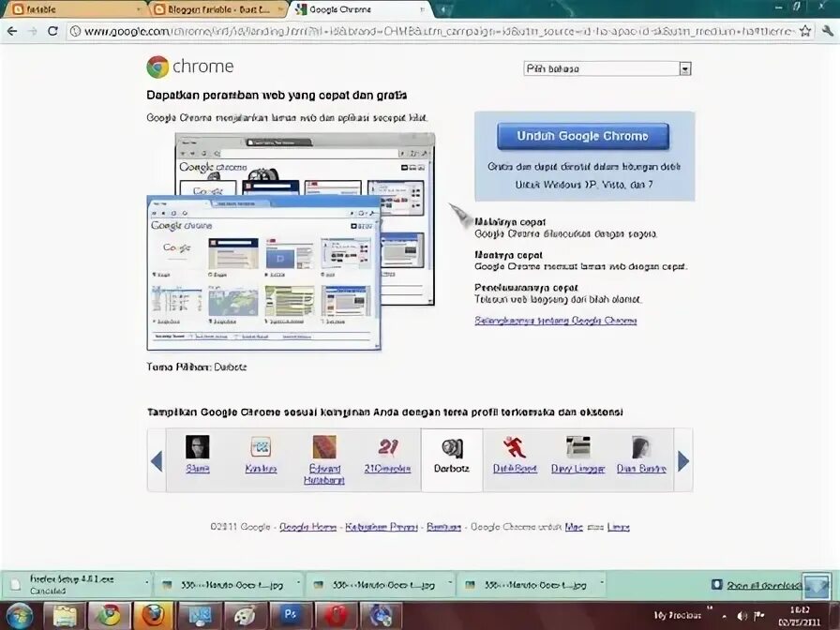This screenshot has height=630, width=840.
Task: Reload the page with the refresh icon
Action: [52, 31]
